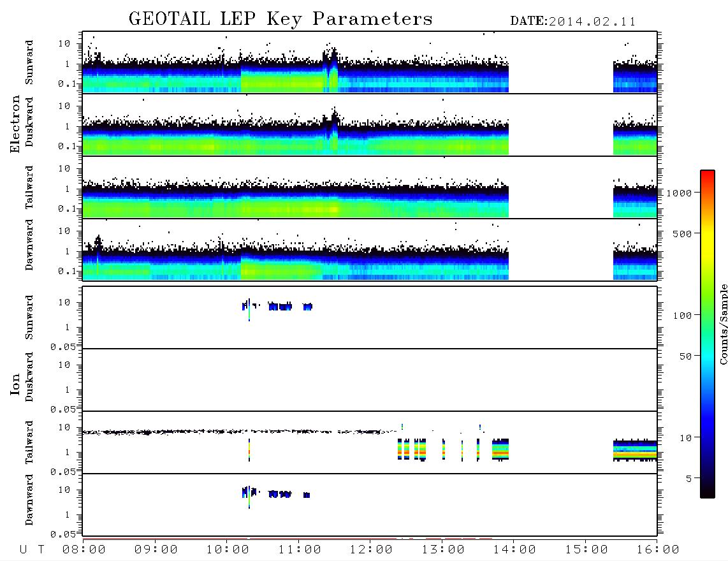Click the 15:00 time tick label

point(587,550)
